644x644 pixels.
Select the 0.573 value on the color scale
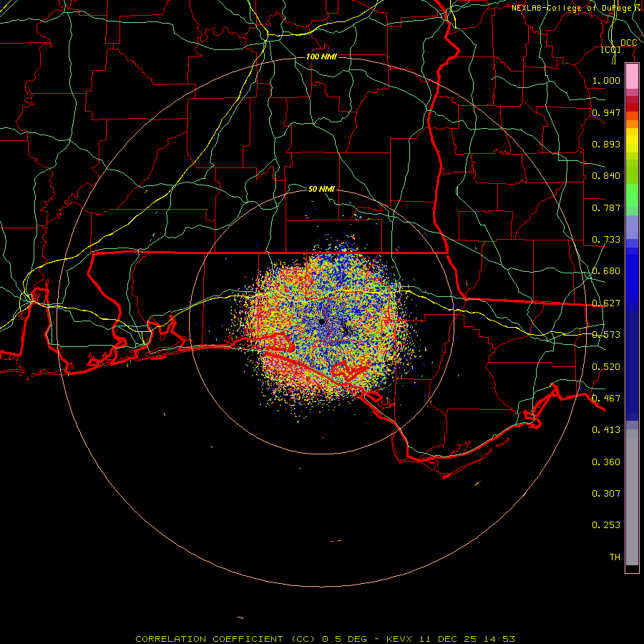[606, 335]
